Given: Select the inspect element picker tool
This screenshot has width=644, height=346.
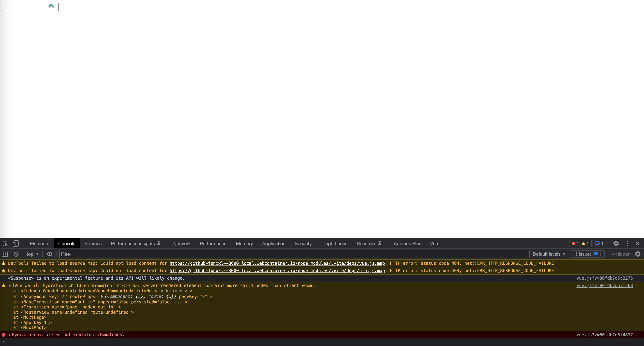Looking at the screenshot, I should [5, 243].
